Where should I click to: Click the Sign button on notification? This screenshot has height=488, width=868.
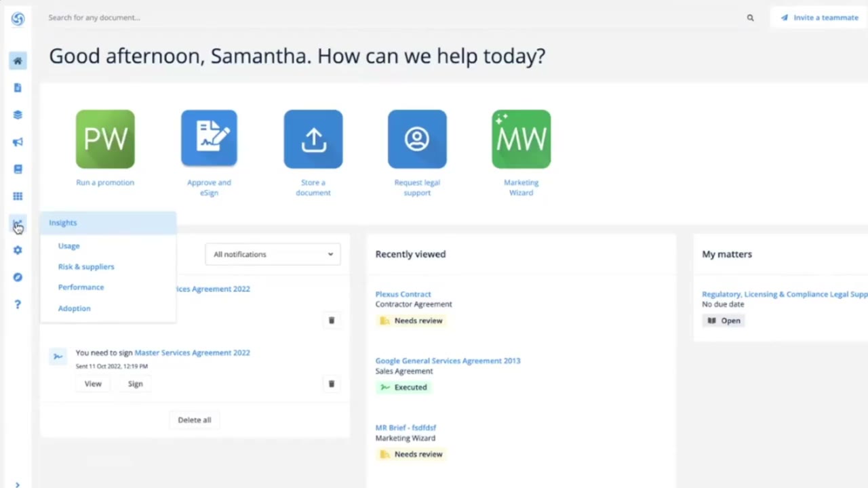[136, 384]
